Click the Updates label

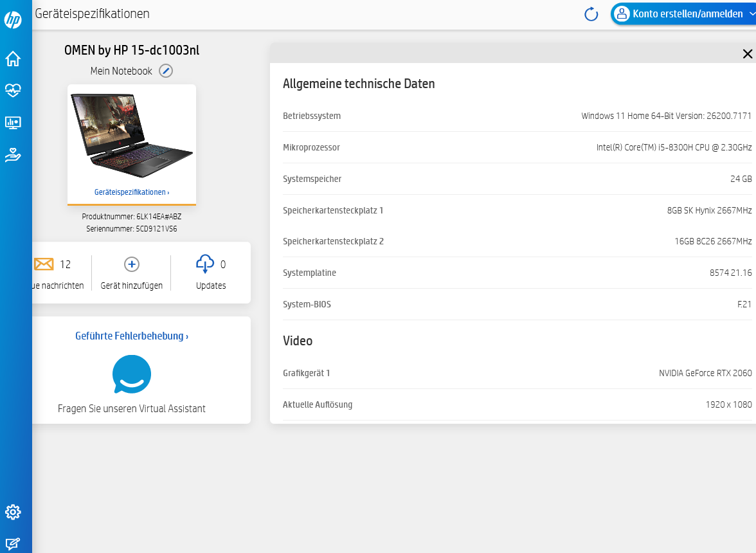tap(211, 286)
